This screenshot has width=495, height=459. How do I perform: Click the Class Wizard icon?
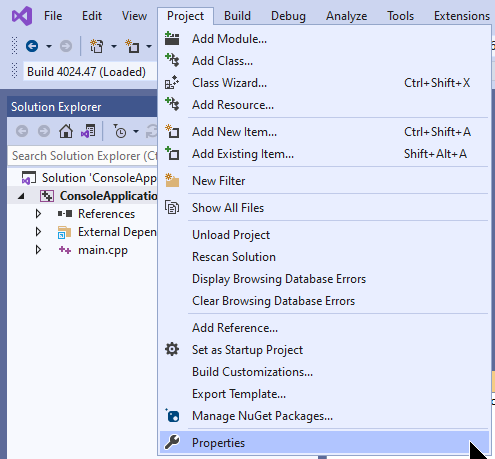[x=172, y=83]
